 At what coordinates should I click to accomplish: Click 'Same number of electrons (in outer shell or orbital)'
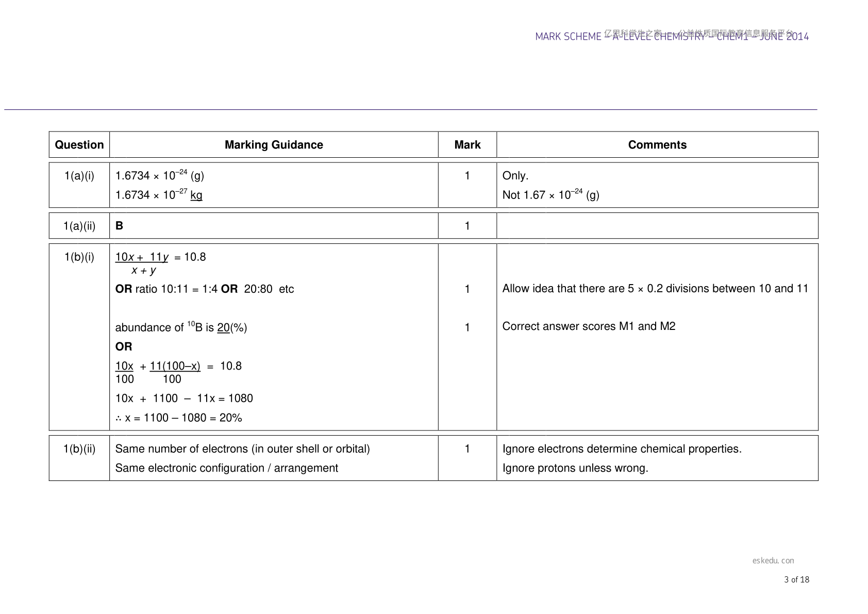coord(243,449)
